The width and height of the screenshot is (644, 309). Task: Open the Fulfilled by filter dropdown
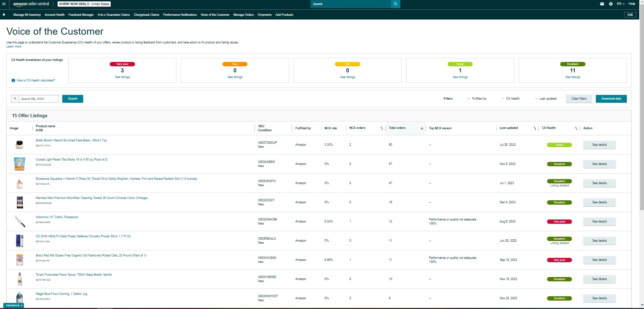pos(477,99)
